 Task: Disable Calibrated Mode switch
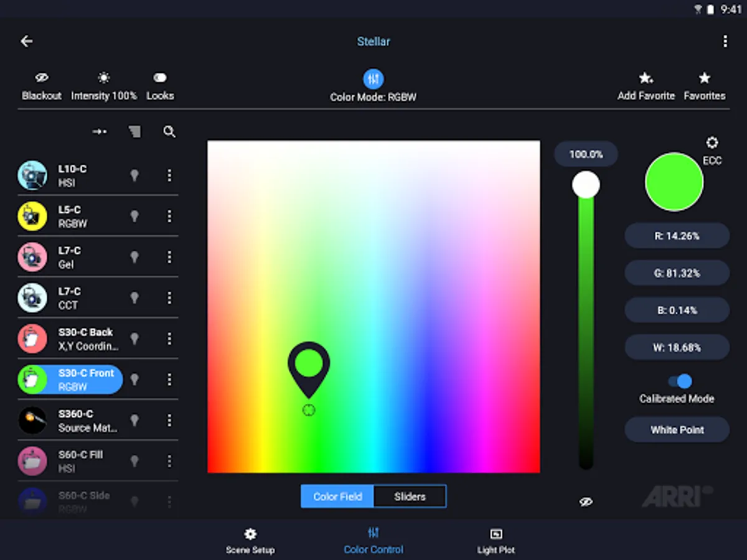coord(680,381)
